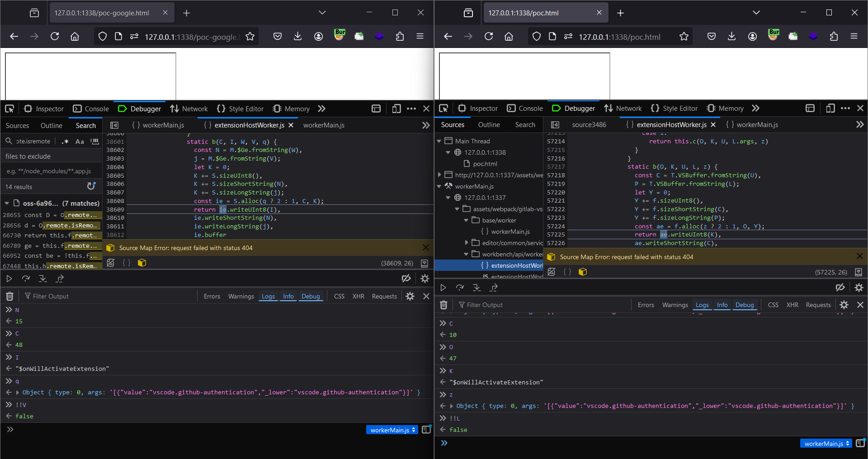868x459 pixels.
Task: Toggle the Warnings filter in the left console
Action: (x=241, y=296)
